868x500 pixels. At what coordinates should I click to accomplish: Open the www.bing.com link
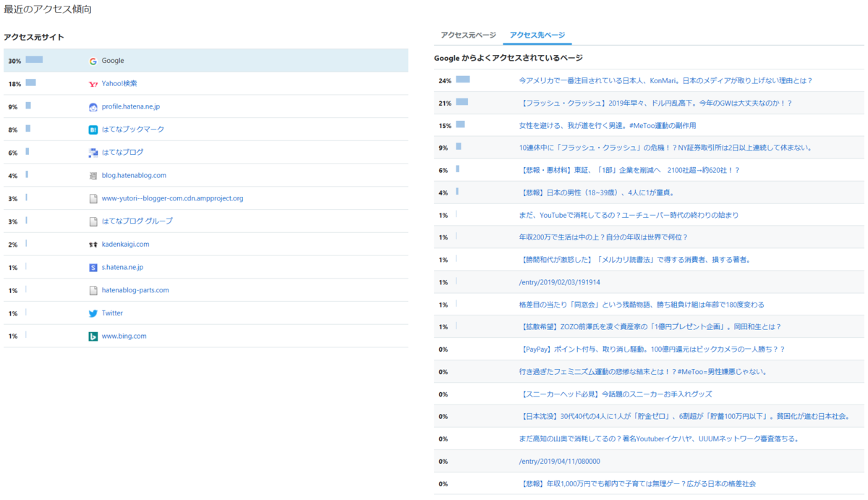(x=124, y=336)
